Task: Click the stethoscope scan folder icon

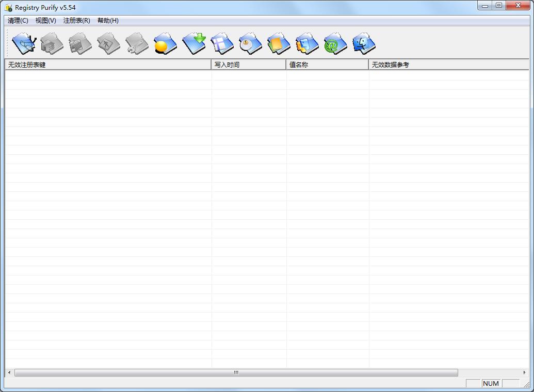Action: [x=24, y=44]
